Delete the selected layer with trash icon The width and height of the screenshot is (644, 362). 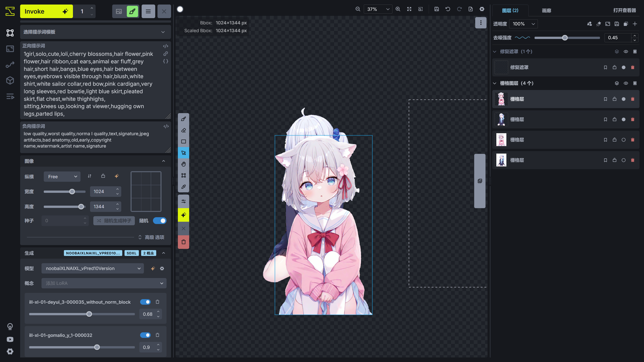click(632, 99)
